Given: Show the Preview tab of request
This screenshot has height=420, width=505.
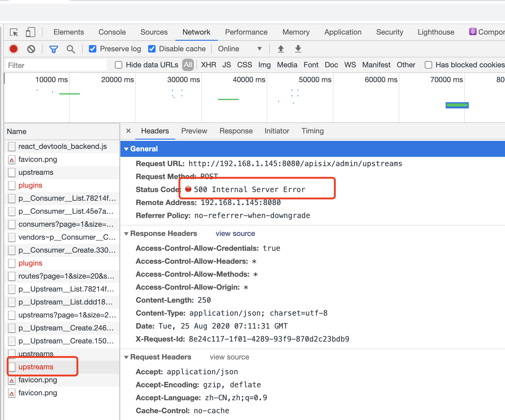Looking at the screenshot, I should 194,131.
